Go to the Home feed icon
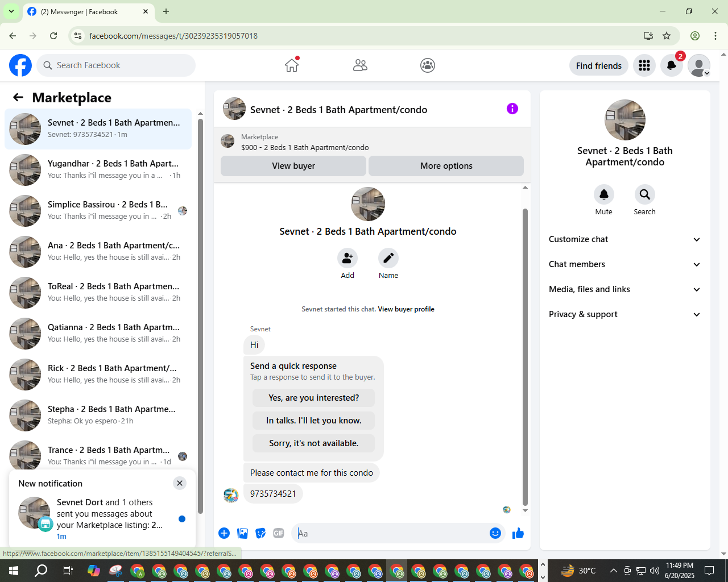Screen dimensions: 728x582 (x=292, y=65)
